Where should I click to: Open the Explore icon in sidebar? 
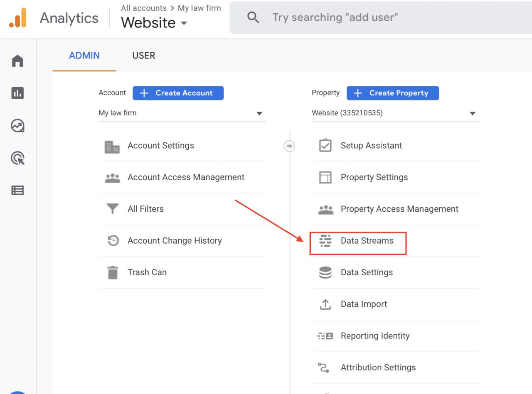click(x=18, y=125)
